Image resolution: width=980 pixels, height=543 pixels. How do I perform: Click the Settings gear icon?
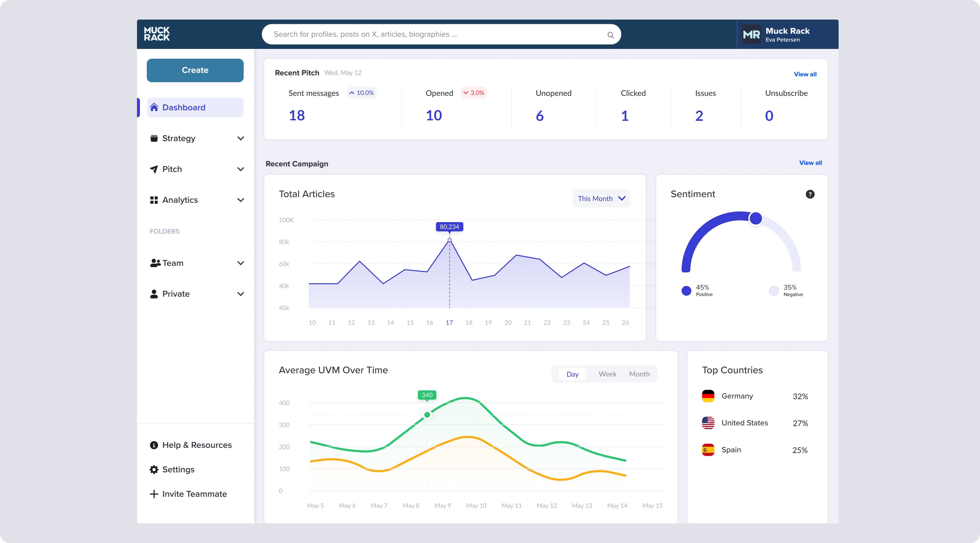coord(154,470)
